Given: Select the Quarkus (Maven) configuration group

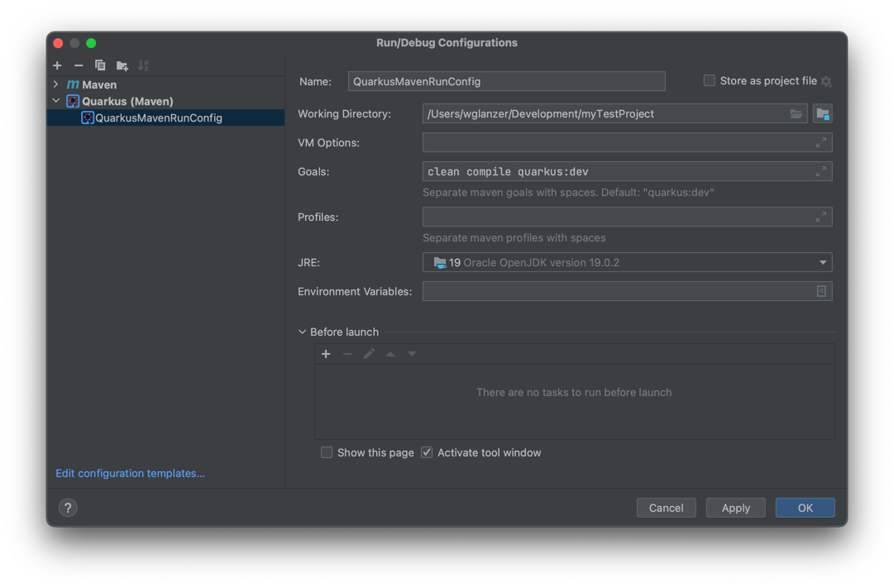Looking at the screenshot, I should (127, 101).
